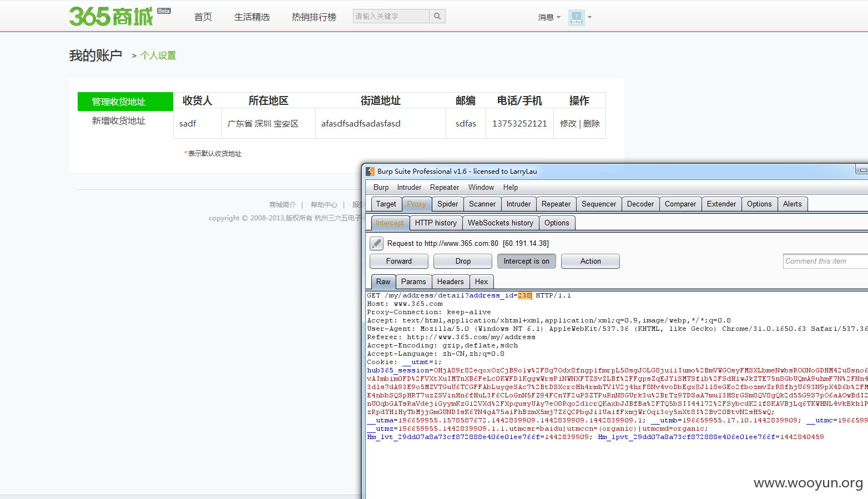Image resolution: width=868 pixels, height=499 pixels.
Task: Switch to the Extender tab
Action: pos(721,204)
